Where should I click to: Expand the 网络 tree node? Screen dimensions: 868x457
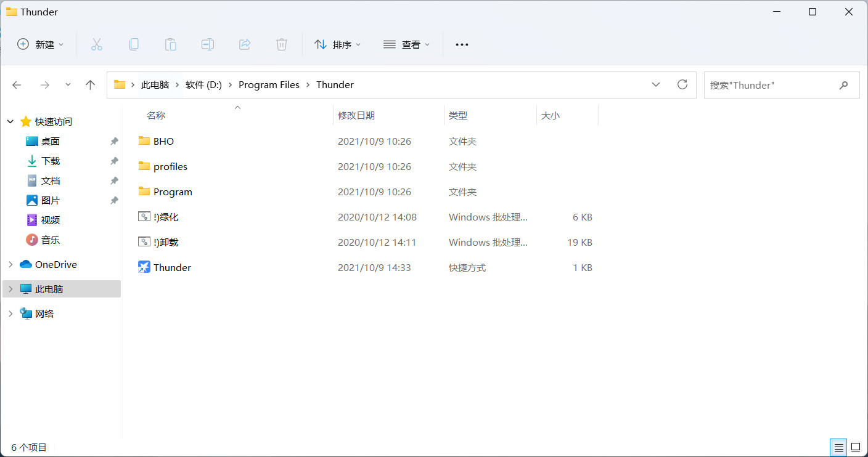tap(10, 313)
